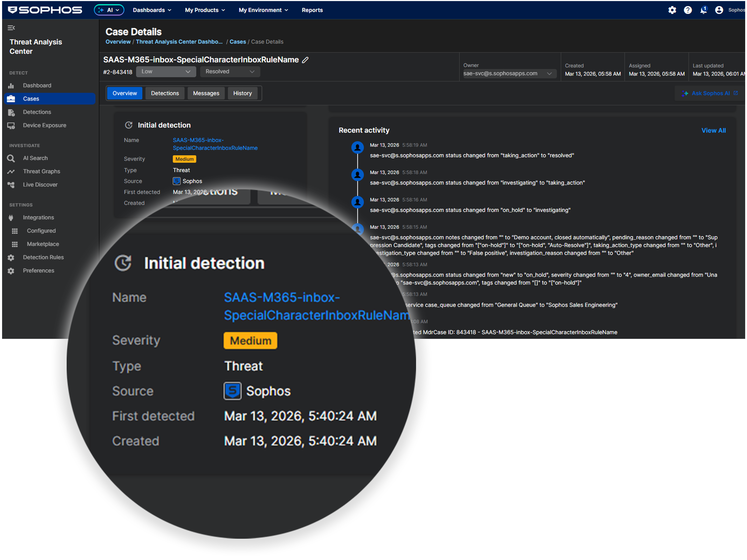The height and width of the screenshot is (560, 747).
Task: Open notifications via the bell icon
Action: (703, 10)
